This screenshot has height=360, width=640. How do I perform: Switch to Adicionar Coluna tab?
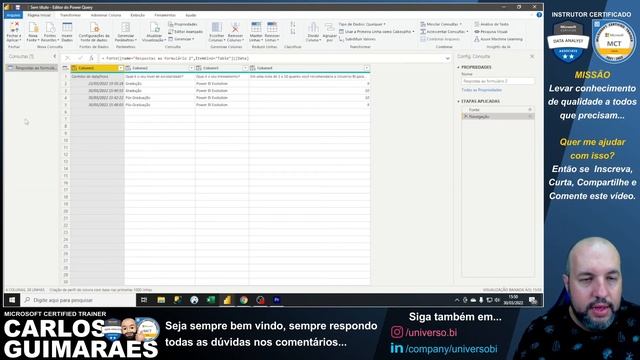coord(106,15)
